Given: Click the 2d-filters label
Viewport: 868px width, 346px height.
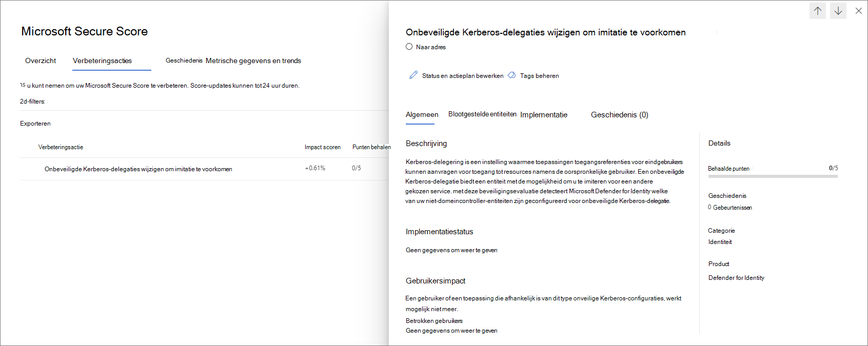Looking at the screenshot, I should tap(32, 101).
